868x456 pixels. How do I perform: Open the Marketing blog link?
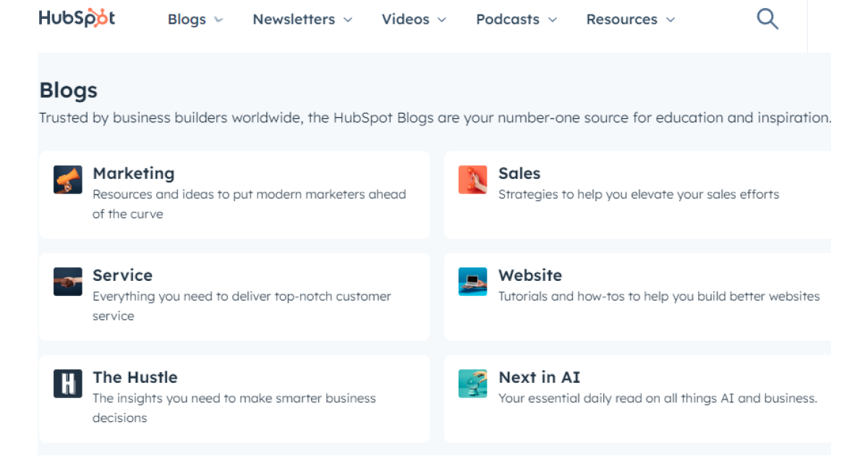point(134,174)
